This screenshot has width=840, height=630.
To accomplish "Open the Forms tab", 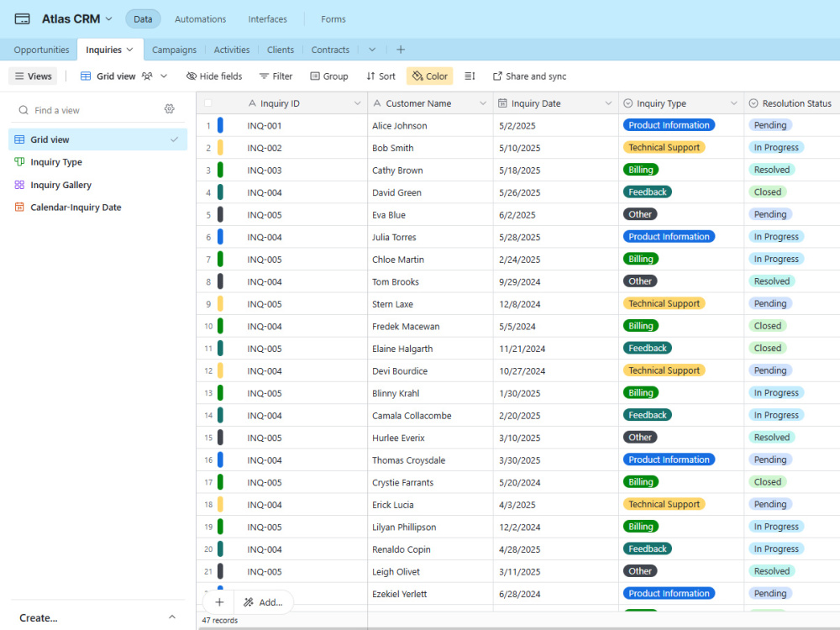I will pyautogui.click(x=333, y=18).
